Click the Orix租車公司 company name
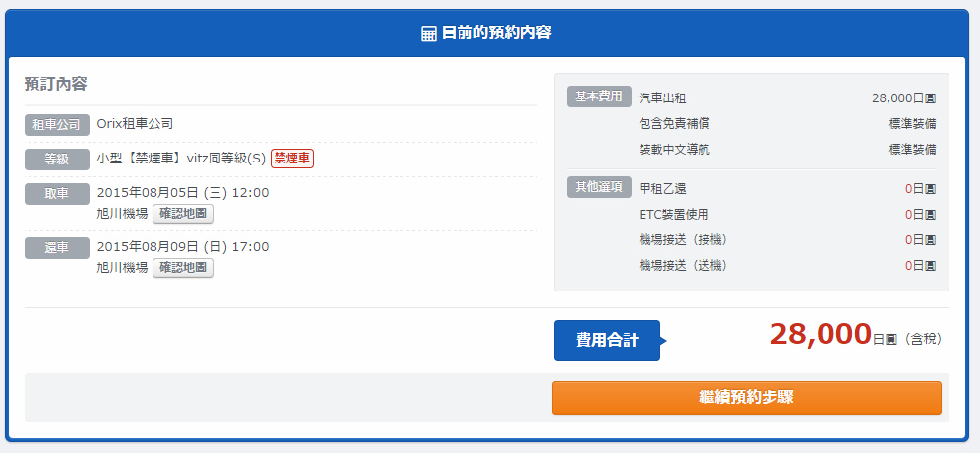This screenshot has width=980, height=453. pyautogui.click(x=135, y=124)
